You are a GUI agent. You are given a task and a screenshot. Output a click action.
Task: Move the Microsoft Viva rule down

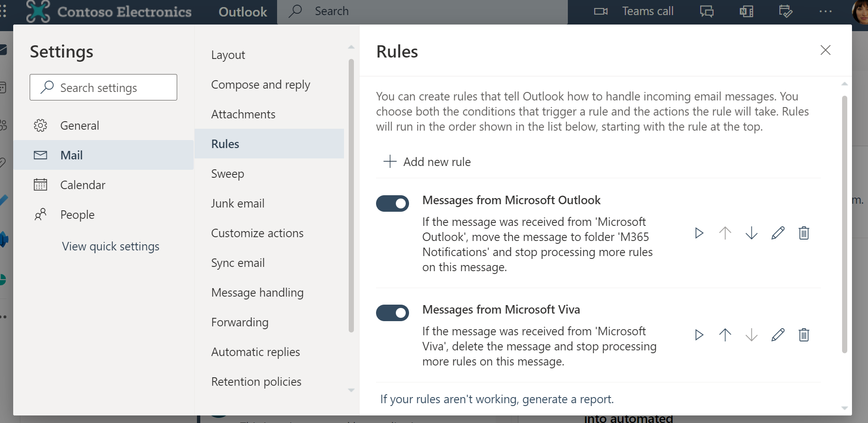tap(752, 335)
